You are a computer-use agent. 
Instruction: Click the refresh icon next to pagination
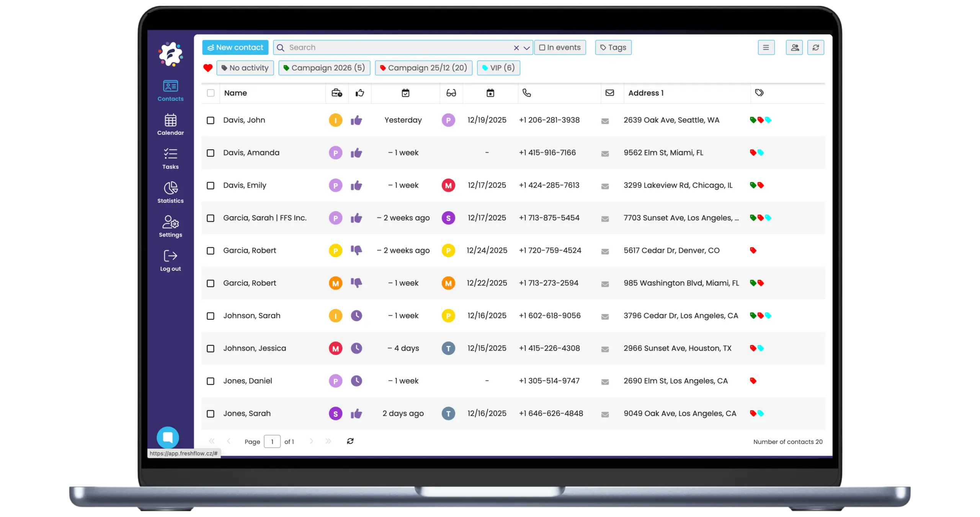pos(350,441)
